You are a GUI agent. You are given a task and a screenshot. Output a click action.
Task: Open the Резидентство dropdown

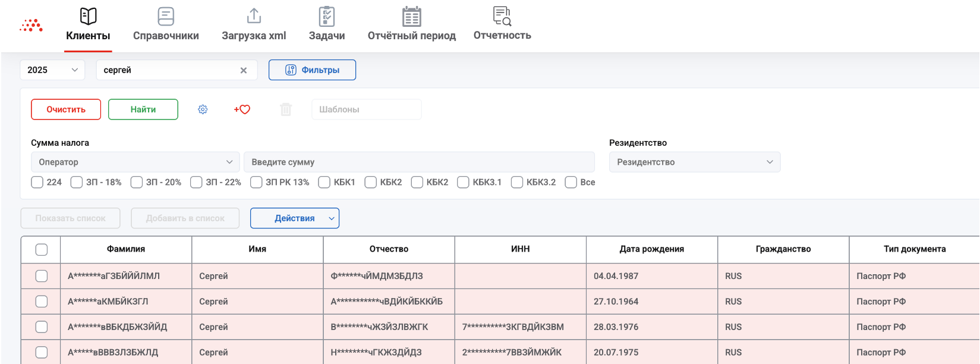point(694,162)
